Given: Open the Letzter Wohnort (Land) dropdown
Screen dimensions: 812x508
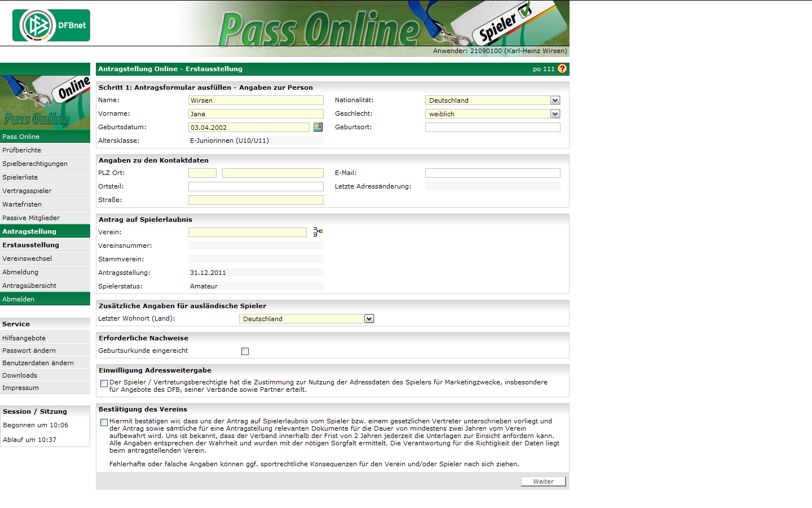Looking at the screenshot, I should coord(307,319).
